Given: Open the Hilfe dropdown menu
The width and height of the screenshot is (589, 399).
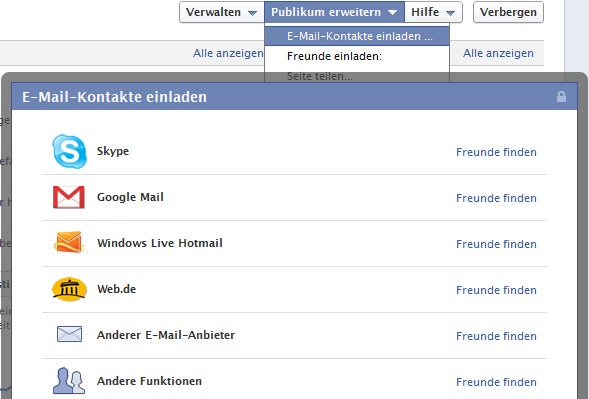Looking at the screenshot, I should pos(433,12).
